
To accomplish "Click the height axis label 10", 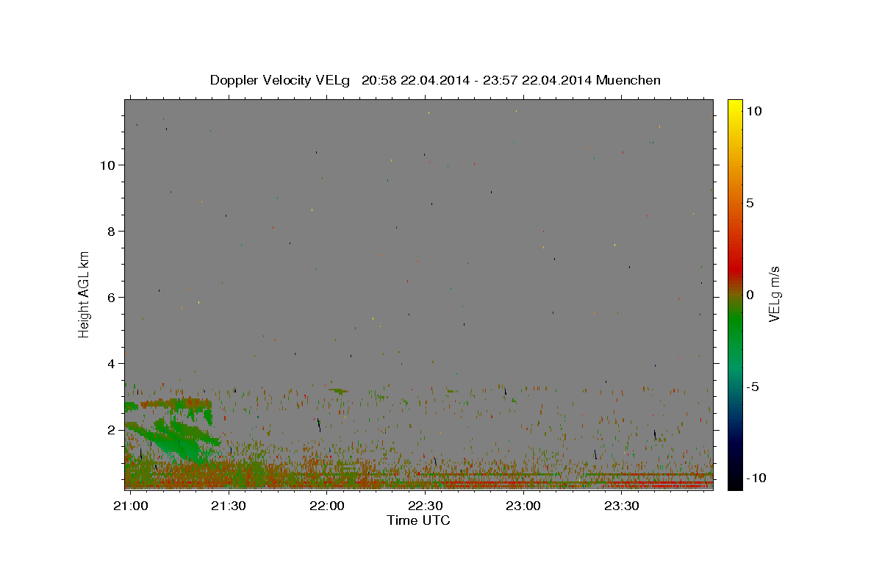I will (x=107, y=165).
